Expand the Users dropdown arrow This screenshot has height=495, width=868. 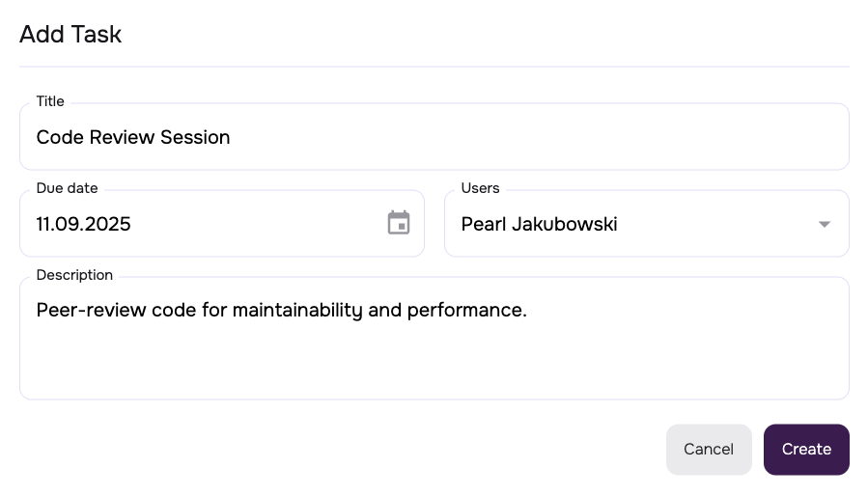[824, 225]
